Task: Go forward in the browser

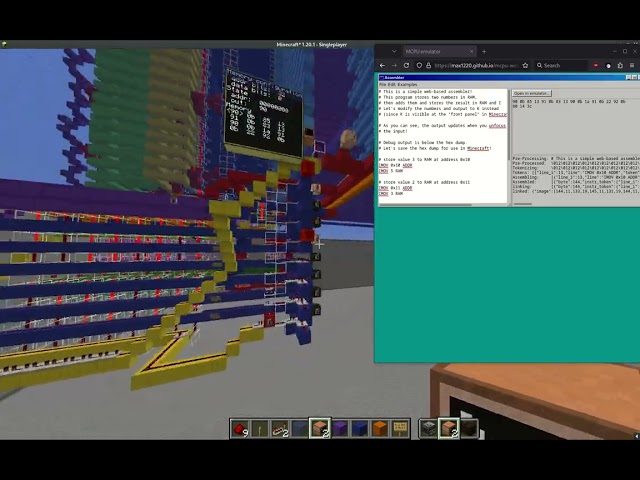Action: [394, 65]
